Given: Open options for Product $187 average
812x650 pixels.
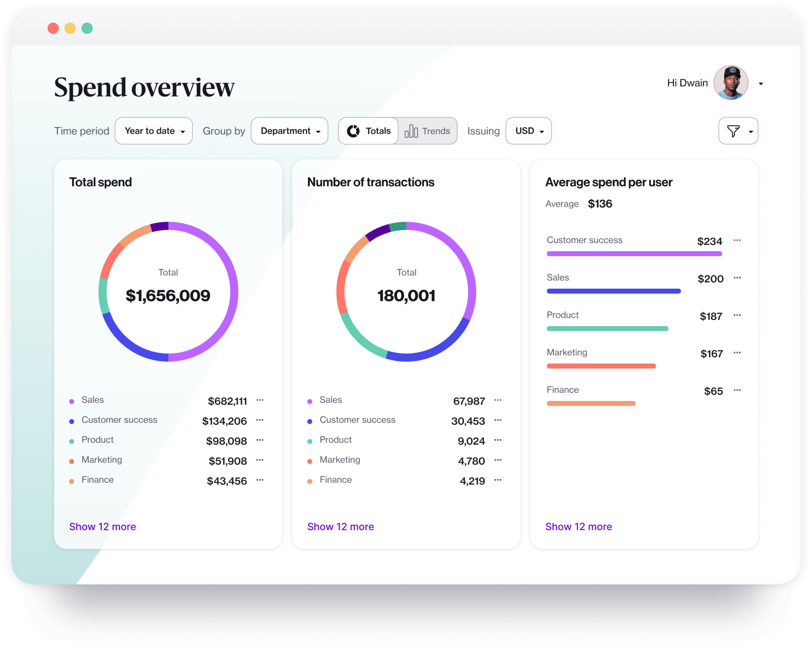Looking at the screenshot, I should [x=737, y=315].
